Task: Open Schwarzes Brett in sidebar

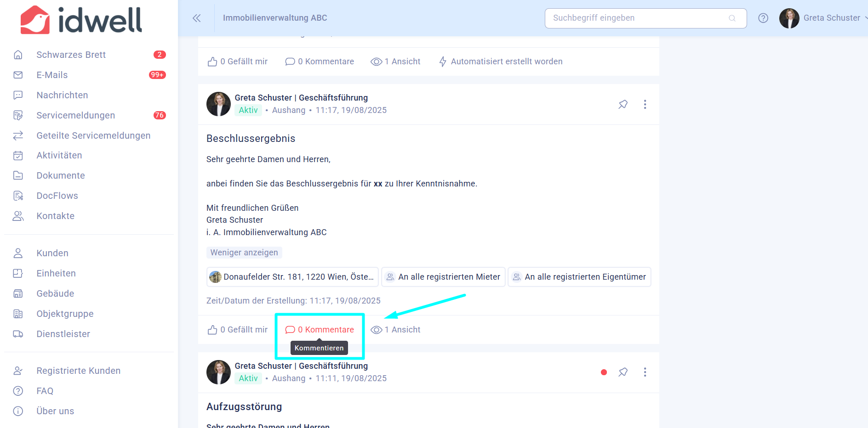Action: (x=71, y=55)
